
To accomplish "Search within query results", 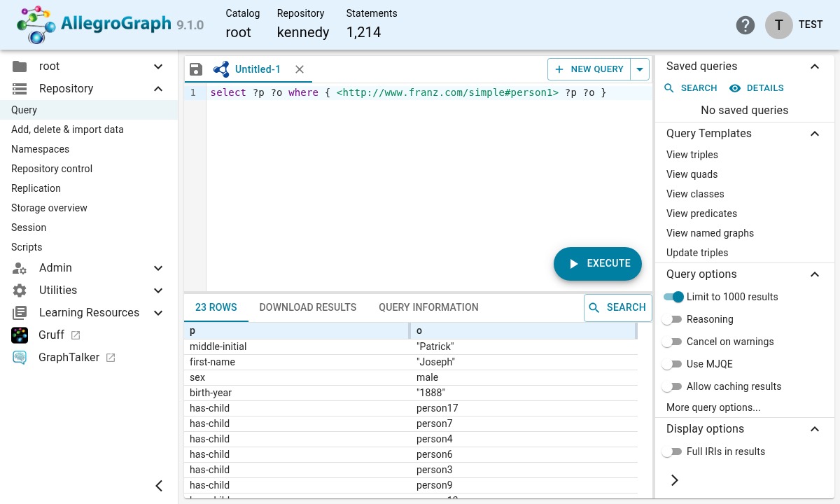I will (618, 308).
